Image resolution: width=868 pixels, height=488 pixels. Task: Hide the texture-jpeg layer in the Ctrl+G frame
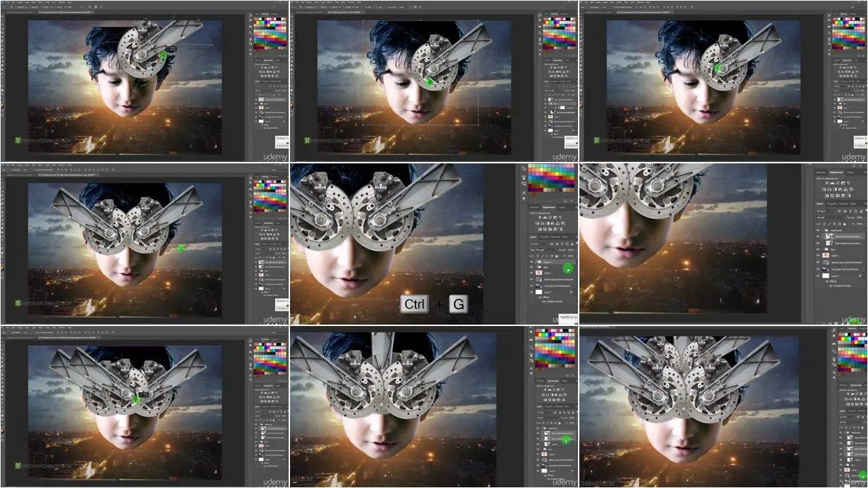coord(532,279)
